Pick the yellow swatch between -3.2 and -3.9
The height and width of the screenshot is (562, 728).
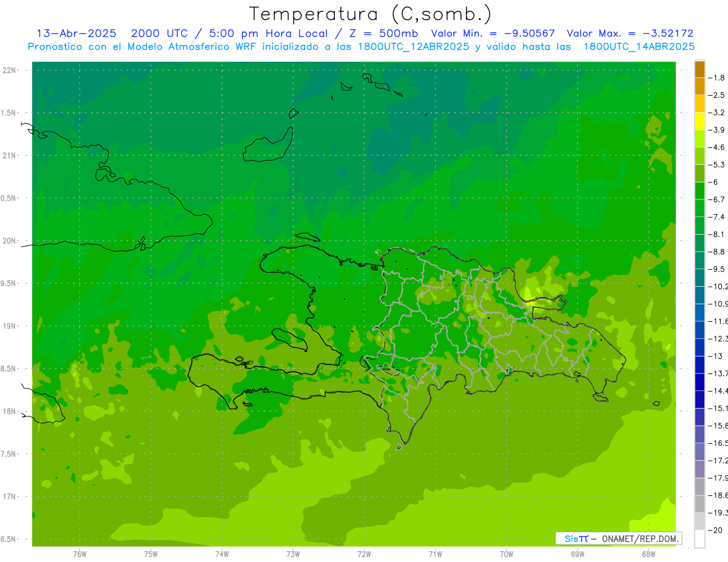699,121
